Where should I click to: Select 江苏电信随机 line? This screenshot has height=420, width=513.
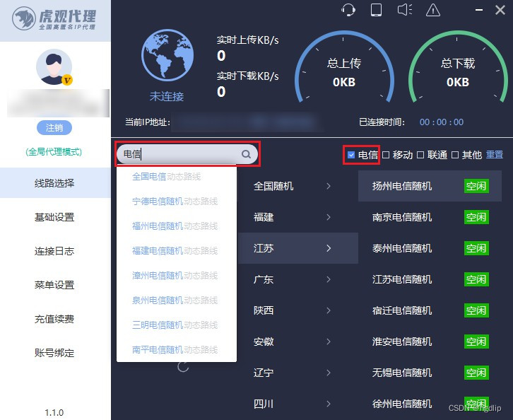[430, 279]
